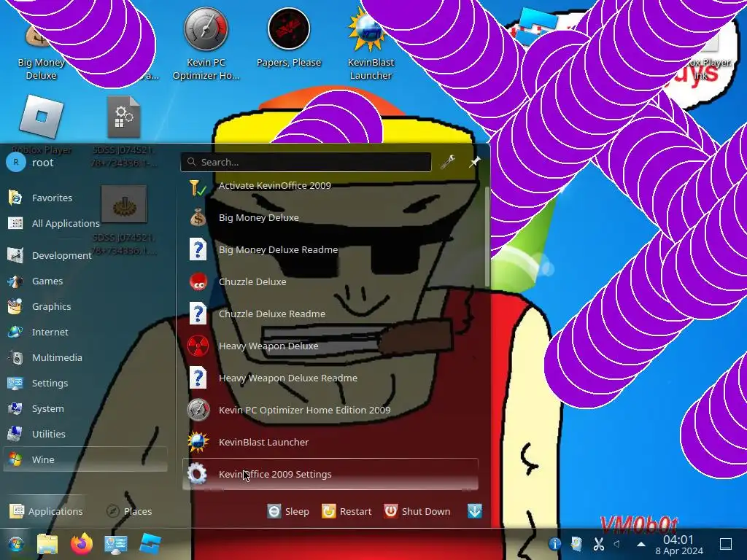Click the volume tray icon
Viewport: 747px width, 560px height.
coord(617,544)
